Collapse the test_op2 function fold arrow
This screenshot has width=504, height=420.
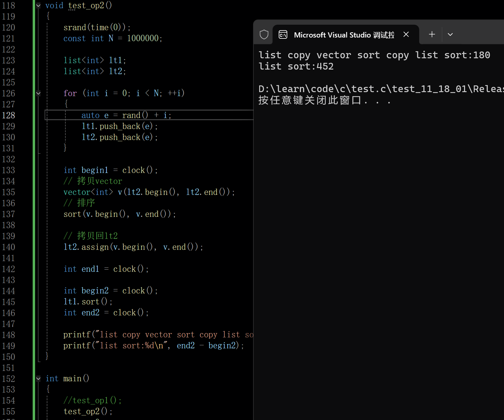[38, 5]
